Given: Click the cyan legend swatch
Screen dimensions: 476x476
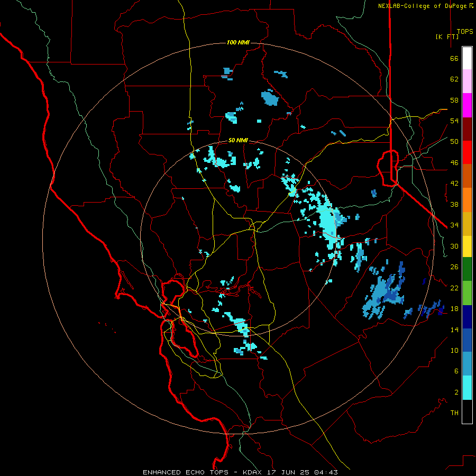Looking at the screenshot, I should pyautogui.click(x=467, y=388).
